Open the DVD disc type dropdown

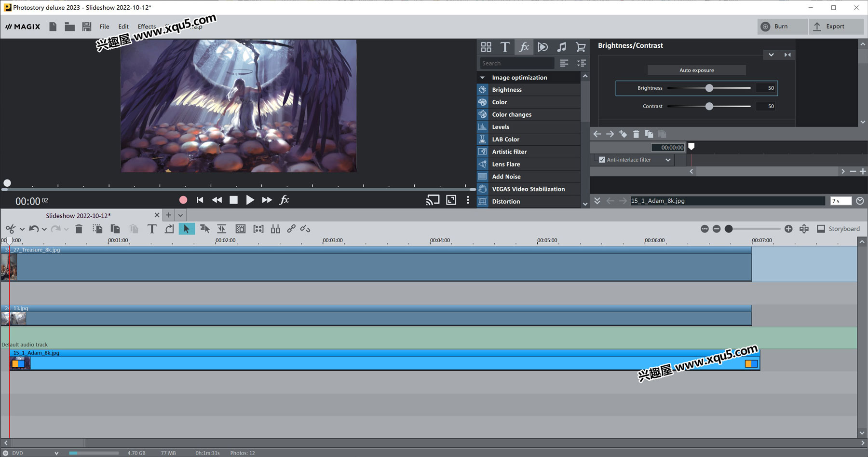tap(56, 453)
